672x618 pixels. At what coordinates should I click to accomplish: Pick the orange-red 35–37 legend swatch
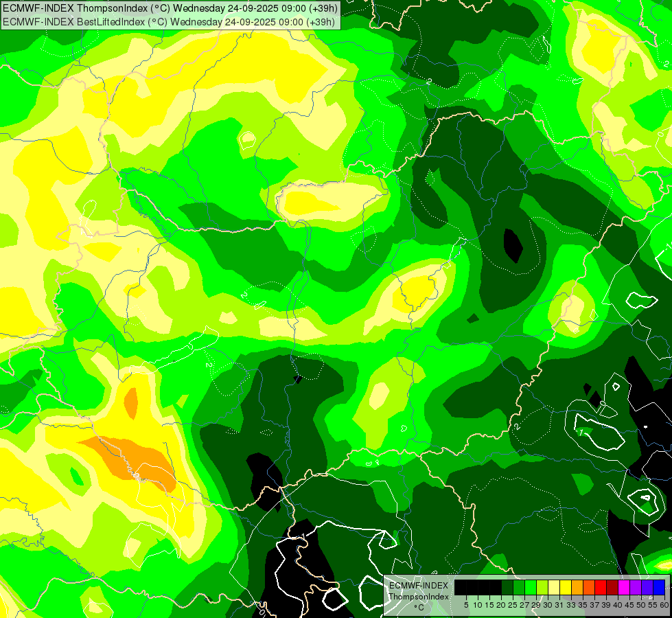point(589,587)
